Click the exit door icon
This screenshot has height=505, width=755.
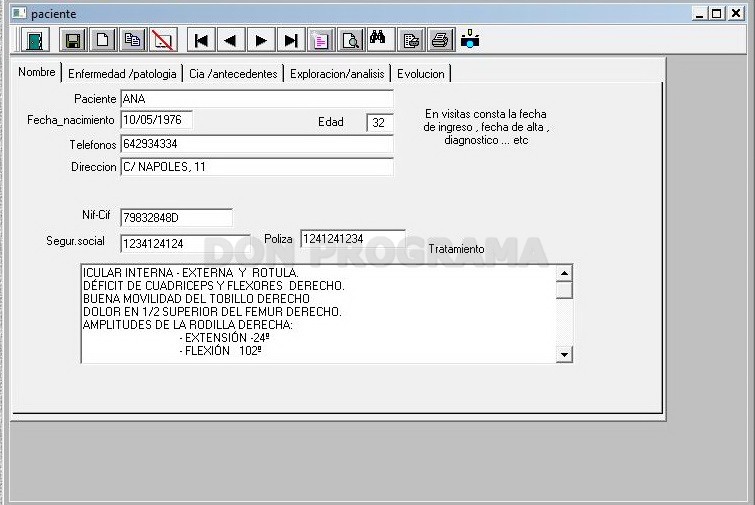[35, 40]
